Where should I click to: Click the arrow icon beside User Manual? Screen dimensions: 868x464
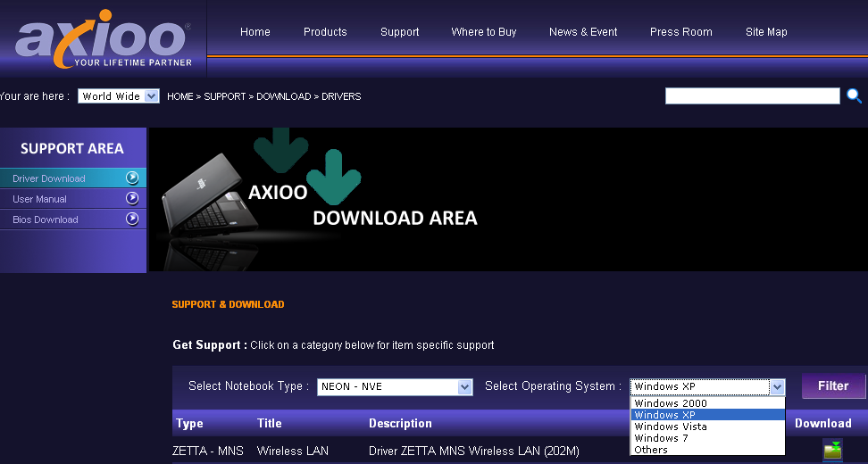[132, 198]
